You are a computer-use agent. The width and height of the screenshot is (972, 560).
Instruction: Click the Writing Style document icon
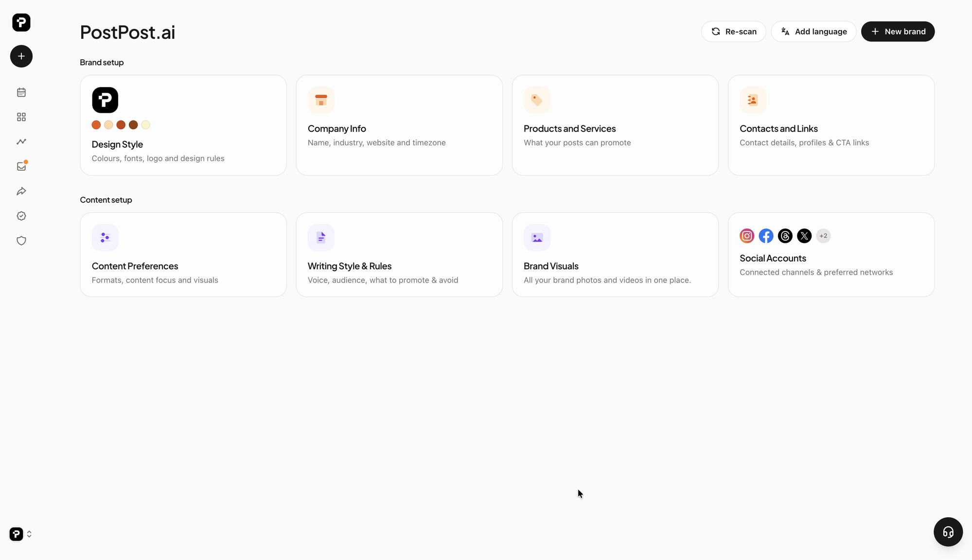pos(321,238)
